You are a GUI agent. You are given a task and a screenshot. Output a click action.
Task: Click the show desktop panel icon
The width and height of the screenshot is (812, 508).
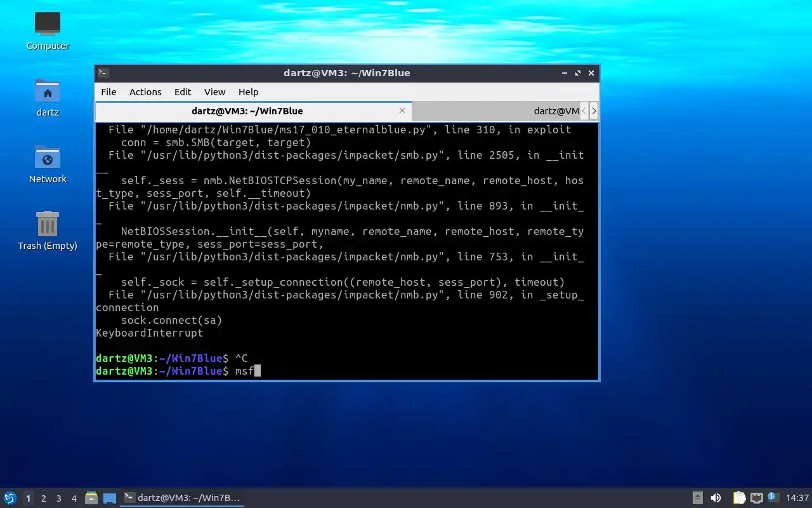[x=110, y=498]
